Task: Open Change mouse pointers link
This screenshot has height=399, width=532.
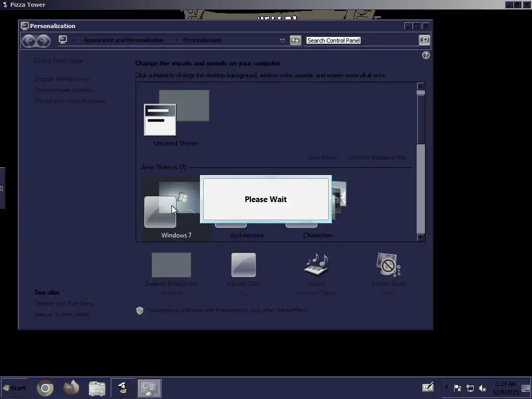Action: pos(63,90)
